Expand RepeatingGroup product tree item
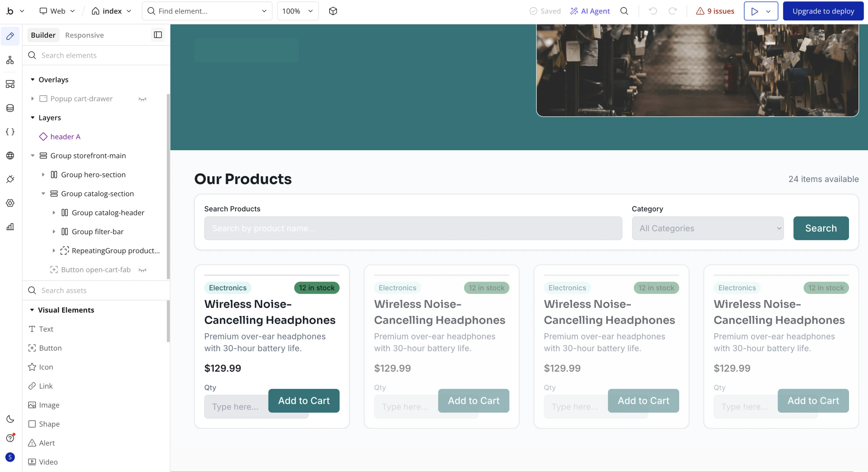The height and width of the screenshot is (472, 868). tap(54, 251)
